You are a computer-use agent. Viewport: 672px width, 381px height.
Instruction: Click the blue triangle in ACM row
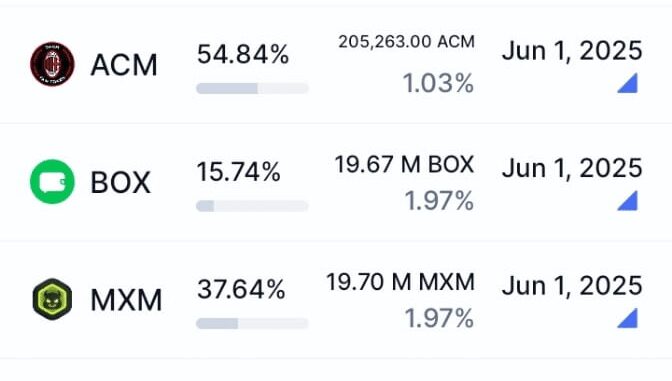point(627,83)
